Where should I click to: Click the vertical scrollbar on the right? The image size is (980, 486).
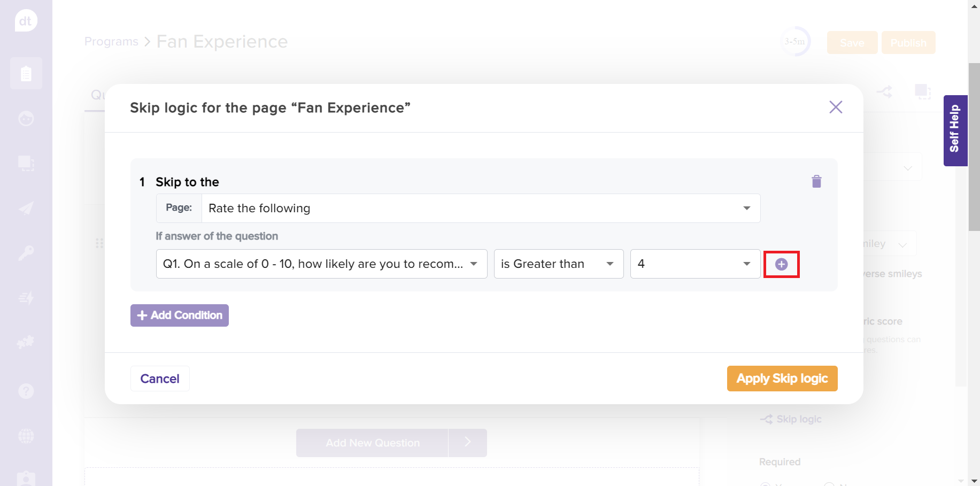pos(974,148)
